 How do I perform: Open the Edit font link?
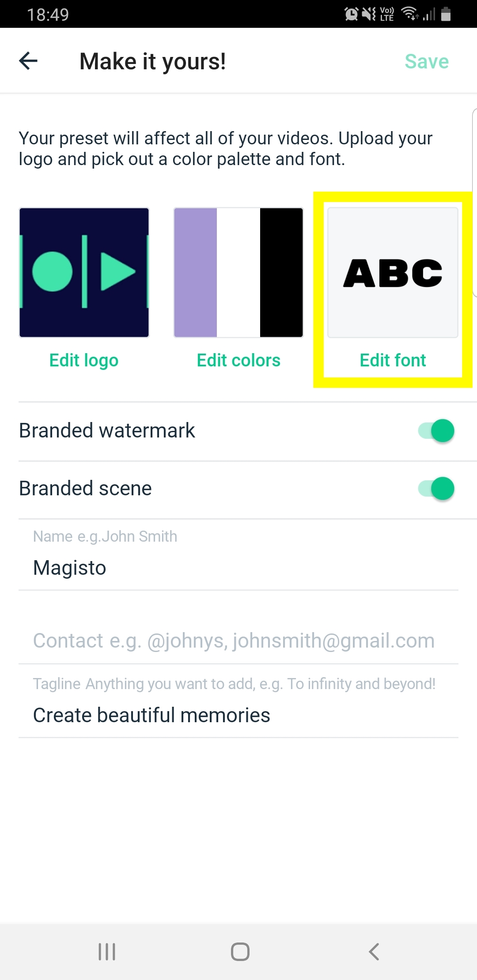(x=393, y=361)
